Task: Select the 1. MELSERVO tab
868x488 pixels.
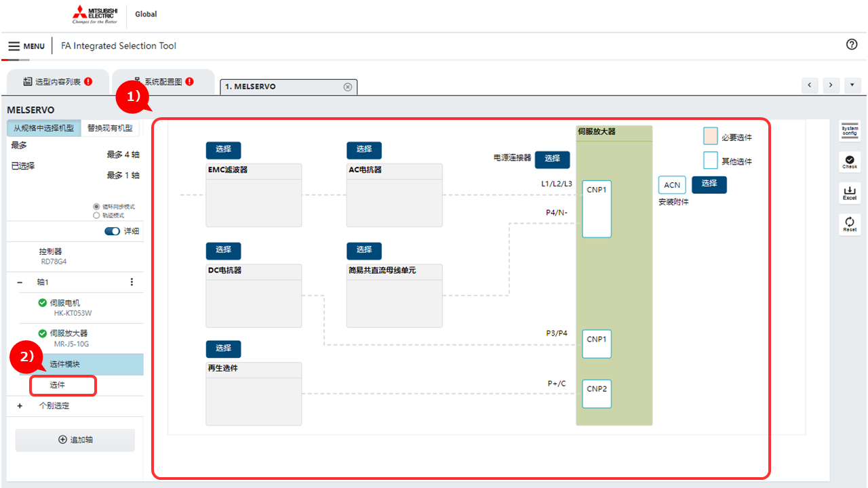Action: 289,87
